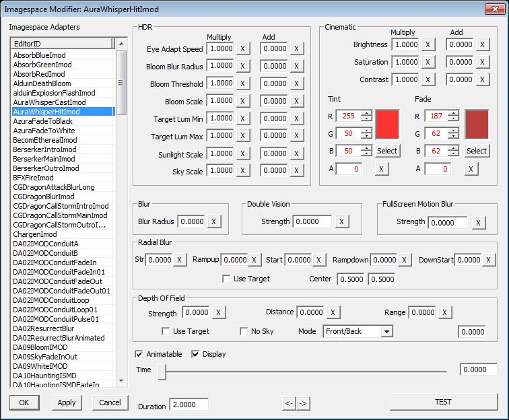Click X beside Bloom Scale Add value
The width and height of the screenshot is (509, 420).
pyautogui.click(x=296, y=101)
